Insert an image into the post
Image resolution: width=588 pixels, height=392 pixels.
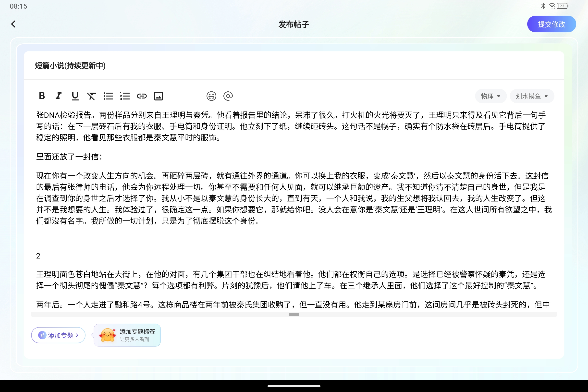coord(159,96)
